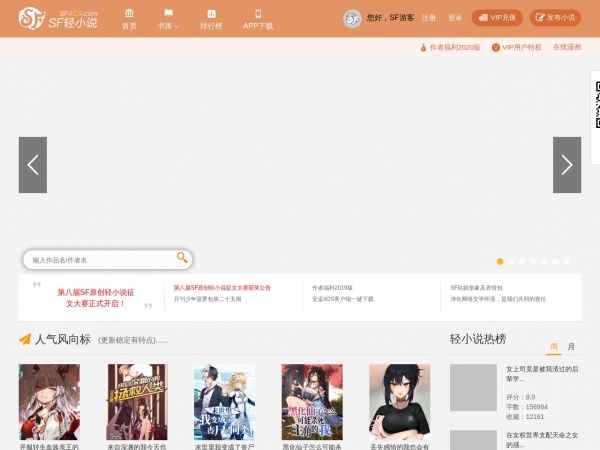Select the second carousel dot
The image size is (600, 450).
(x=511, y=261)
